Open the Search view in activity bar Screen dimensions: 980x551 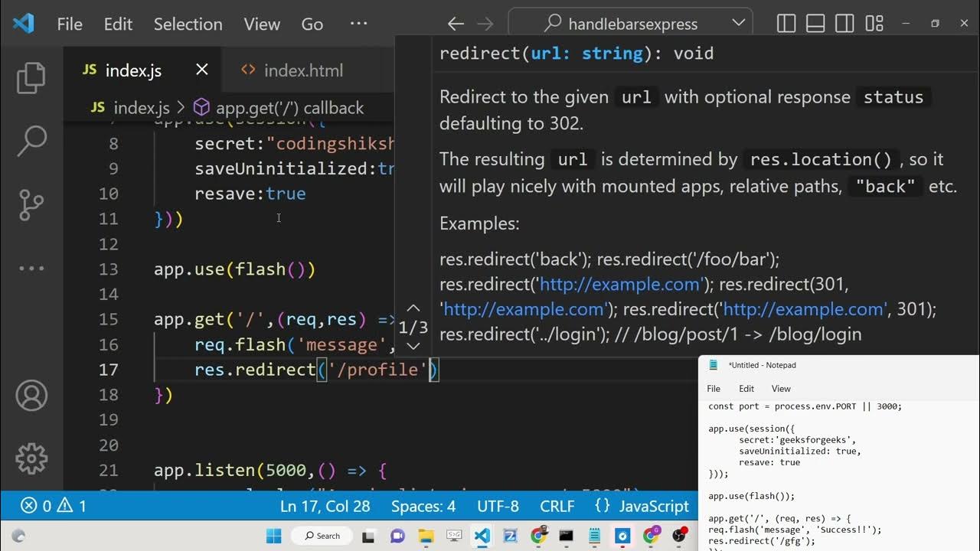point(31,141)
